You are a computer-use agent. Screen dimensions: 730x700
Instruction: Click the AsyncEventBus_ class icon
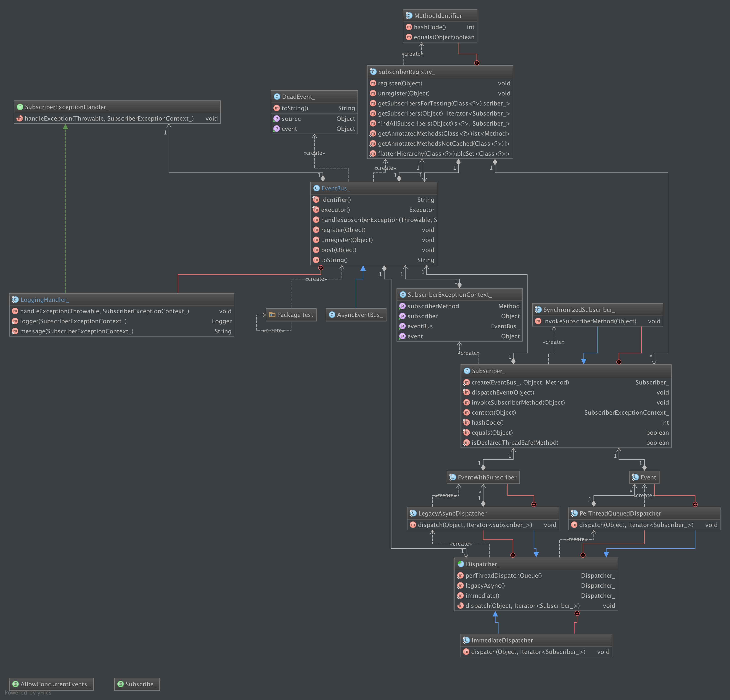332,315
